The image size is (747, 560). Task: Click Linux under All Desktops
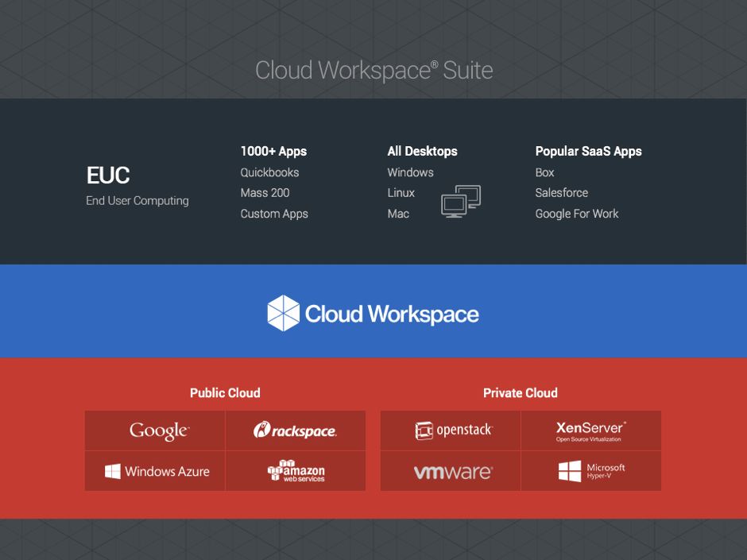pos(401,193)
